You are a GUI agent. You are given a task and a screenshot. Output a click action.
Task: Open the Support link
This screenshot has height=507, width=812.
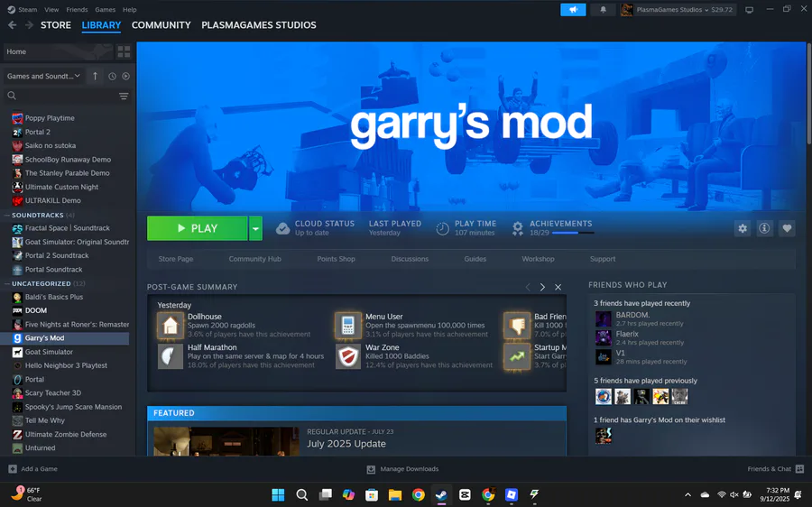(x=603, y=259)
